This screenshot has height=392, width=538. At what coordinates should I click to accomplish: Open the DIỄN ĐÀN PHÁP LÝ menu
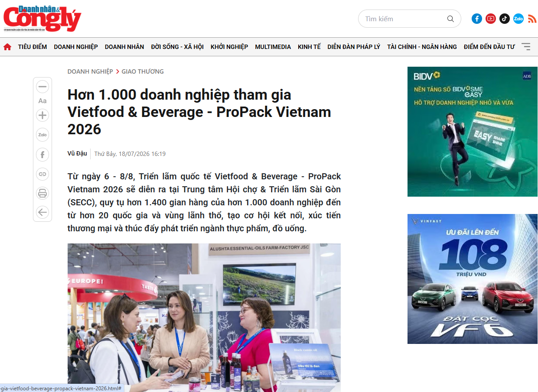[354, 47]
